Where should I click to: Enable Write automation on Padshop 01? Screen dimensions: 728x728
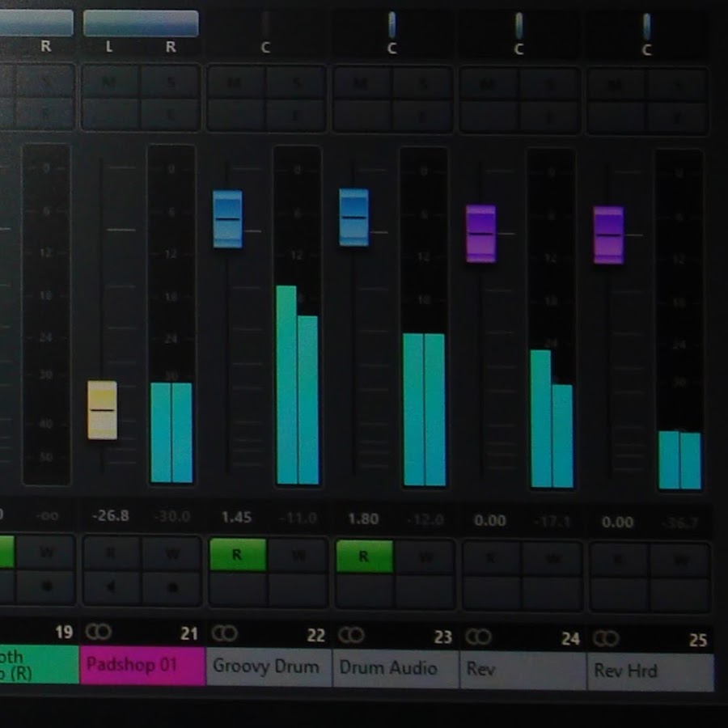pyautogui.click(x=171, y=553)
